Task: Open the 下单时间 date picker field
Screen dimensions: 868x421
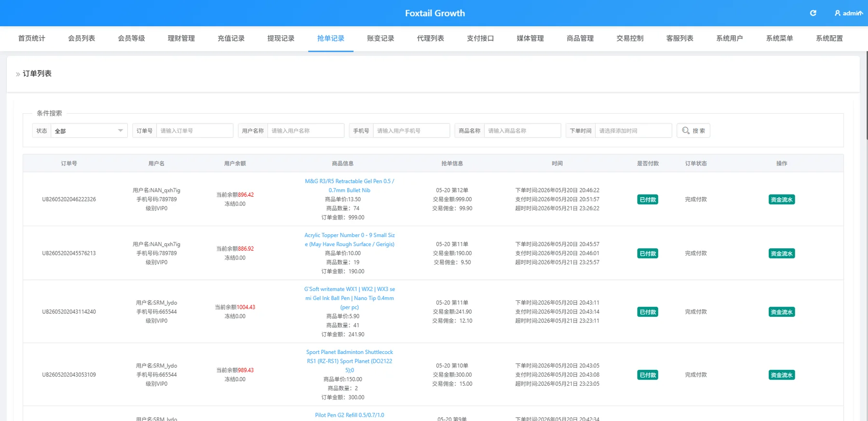Action: [633, 131]
